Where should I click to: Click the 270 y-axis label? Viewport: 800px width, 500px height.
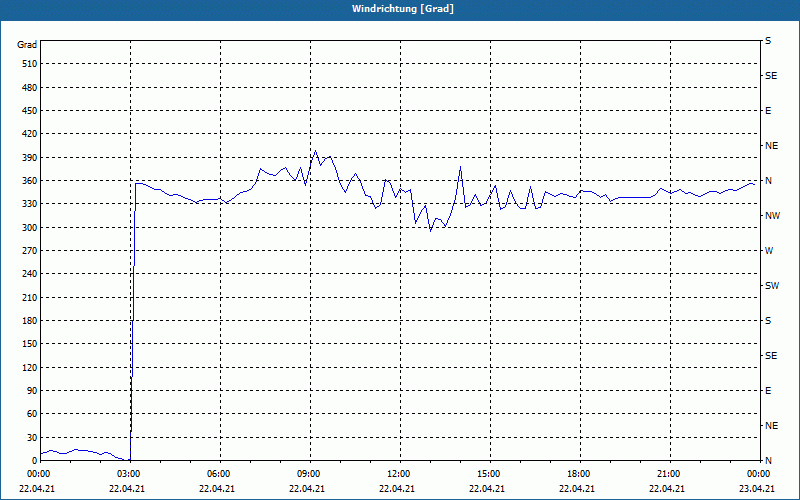coord(30,251)
